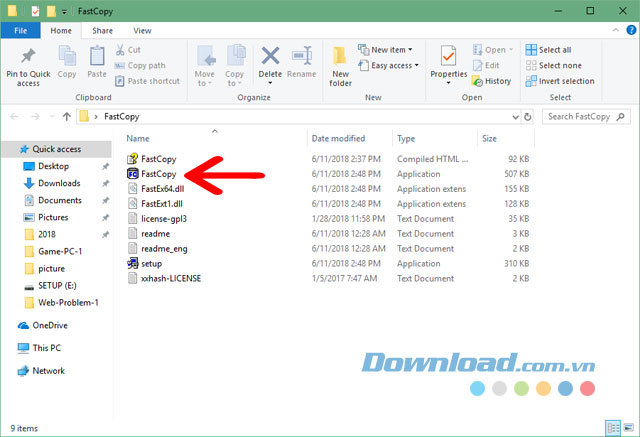Image resolution: width=640 pixels, height=437 pixels.
Task: Select the FastCopy application file
Action: (158, 174)
